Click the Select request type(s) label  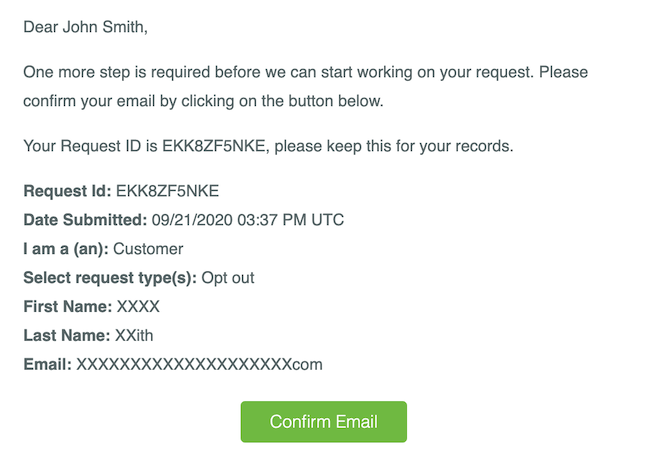click(x=110, y=278)
